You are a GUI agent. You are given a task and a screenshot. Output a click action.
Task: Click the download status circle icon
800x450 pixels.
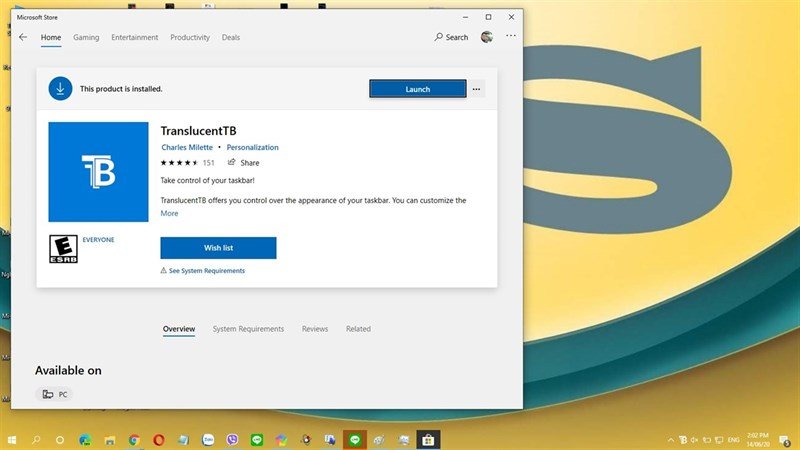click(x=60, y=89)
